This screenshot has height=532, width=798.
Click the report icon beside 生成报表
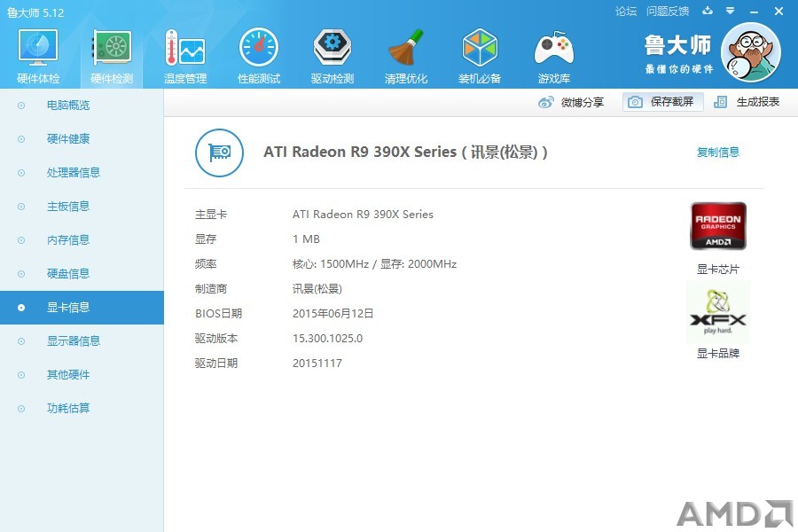(720, 102)
